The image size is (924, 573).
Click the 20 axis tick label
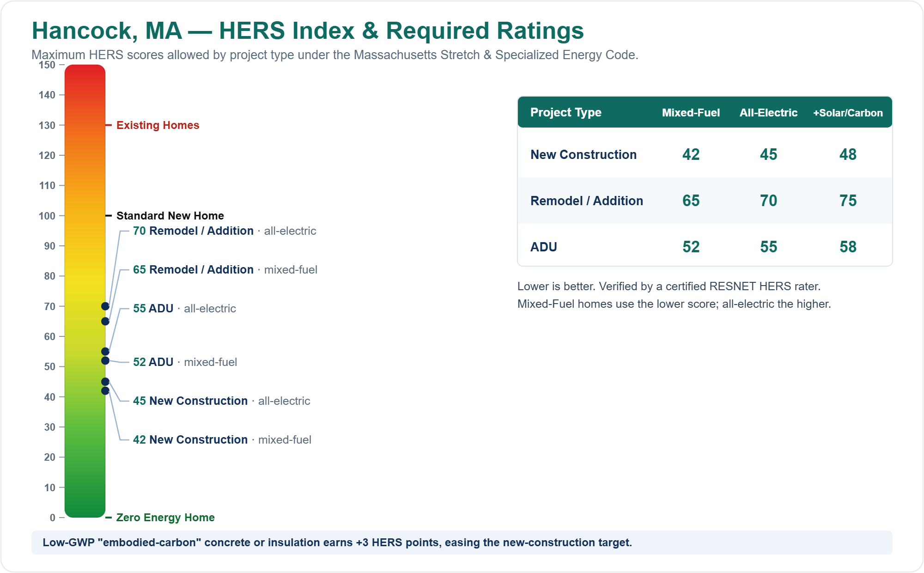point(50,457)
